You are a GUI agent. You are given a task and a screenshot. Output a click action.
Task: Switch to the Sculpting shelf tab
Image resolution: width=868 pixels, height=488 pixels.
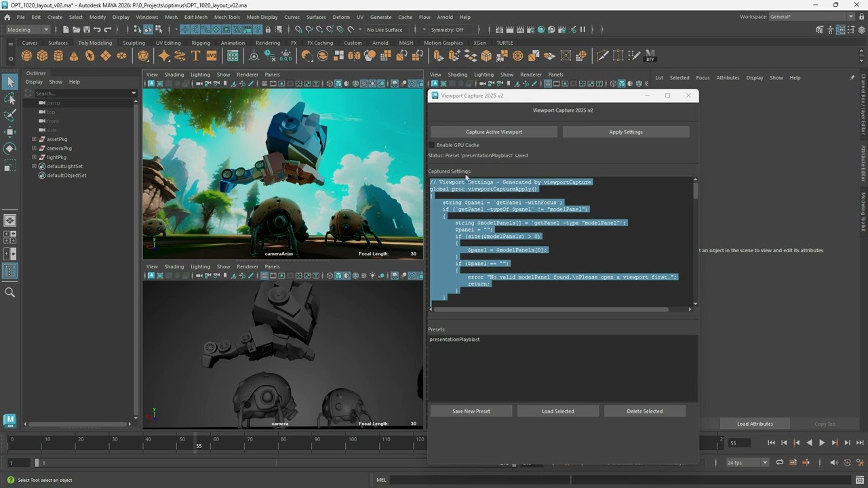[134, 43]
